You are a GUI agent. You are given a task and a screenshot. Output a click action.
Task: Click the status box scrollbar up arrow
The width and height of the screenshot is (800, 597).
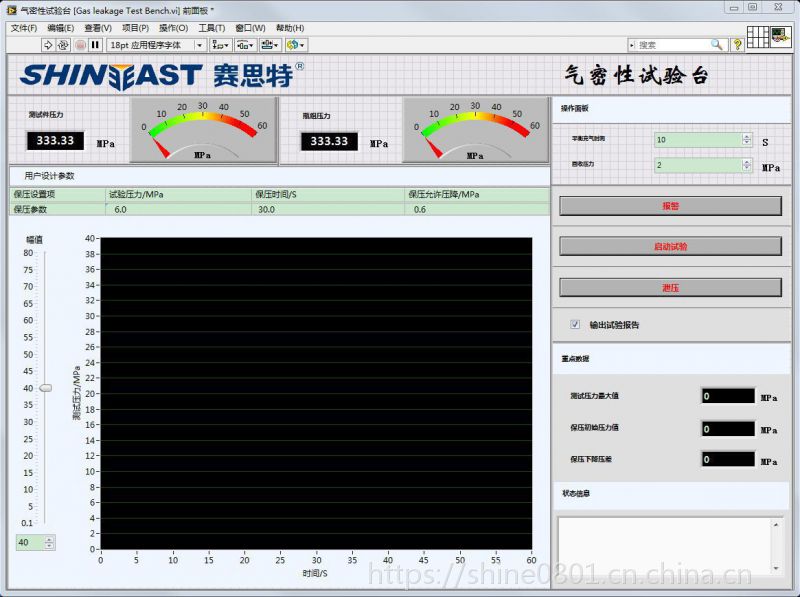coord(776,525)
